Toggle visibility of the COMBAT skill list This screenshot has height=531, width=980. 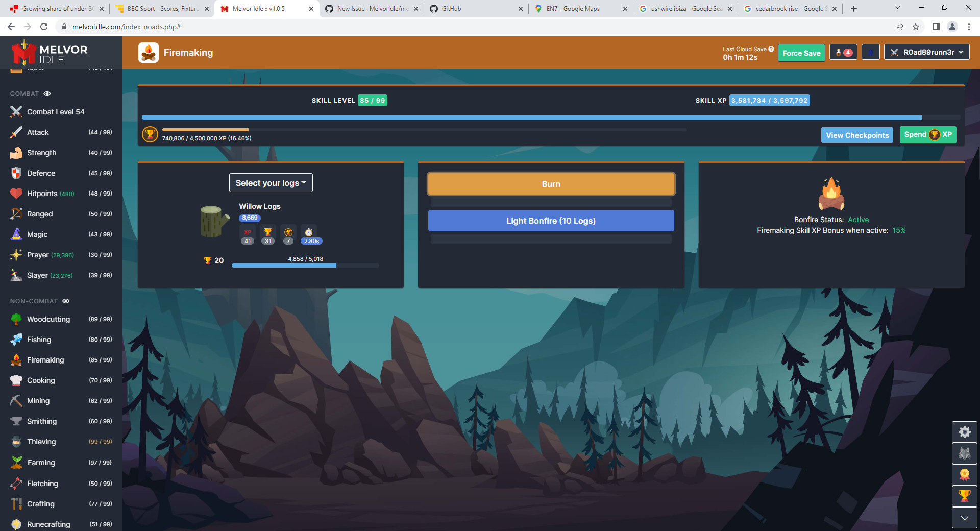pyautogui.click(x=47, y=93)
